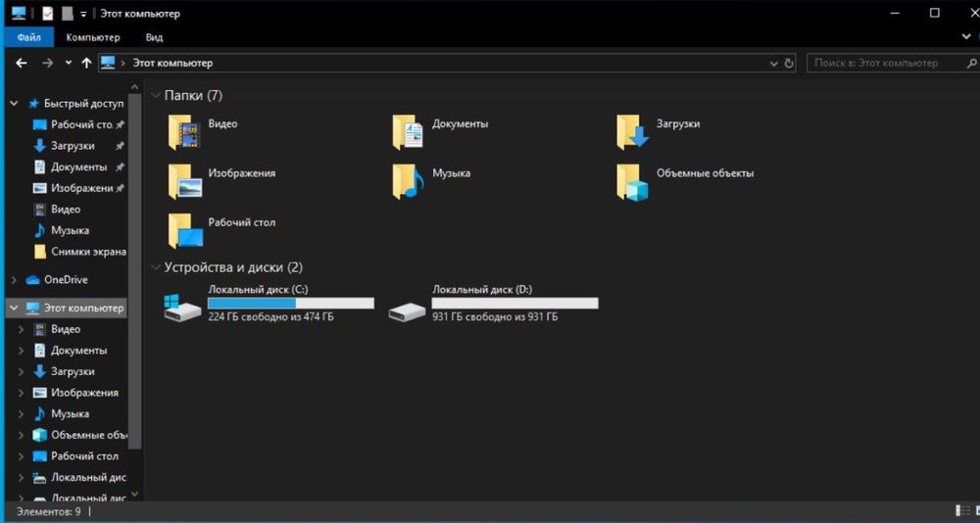Open Изображения in Quick access list
This screenshot has height=523, width=980.
pos(78,188)
